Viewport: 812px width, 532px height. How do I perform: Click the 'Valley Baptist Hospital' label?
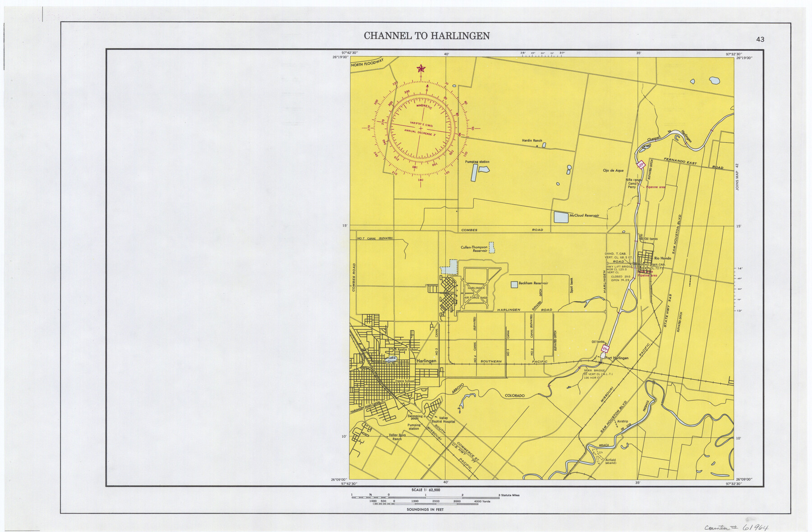tap(443, 420)
